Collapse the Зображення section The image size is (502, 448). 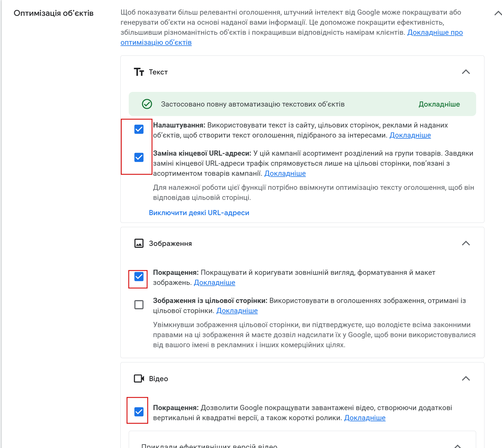coord(466,243)
